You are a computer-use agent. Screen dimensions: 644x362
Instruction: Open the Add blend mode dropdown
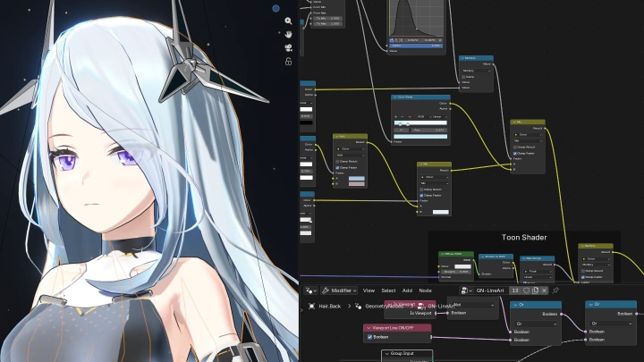351,156
